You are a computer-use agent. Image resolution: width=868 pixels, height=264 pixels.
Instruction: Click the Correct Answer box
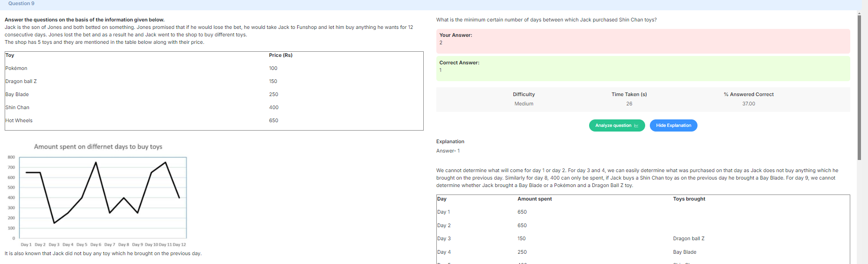[643, 69]
